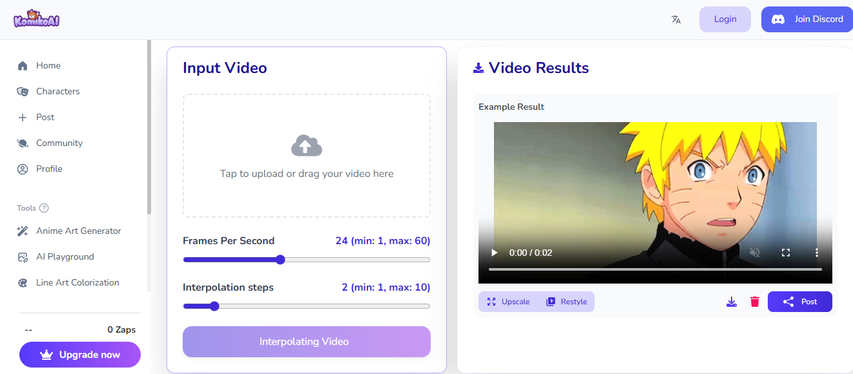Click the cloud upload icon
The width and height of the screenshot is (853, 374).
click(306, 146)
